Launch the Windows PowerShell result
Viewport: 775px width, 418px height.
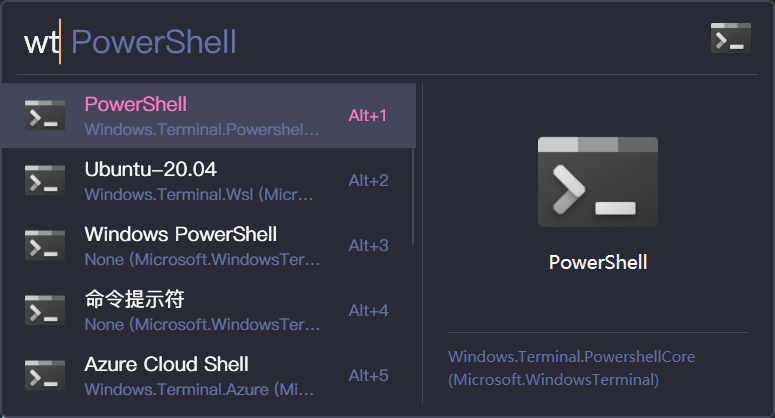point(181,234)
